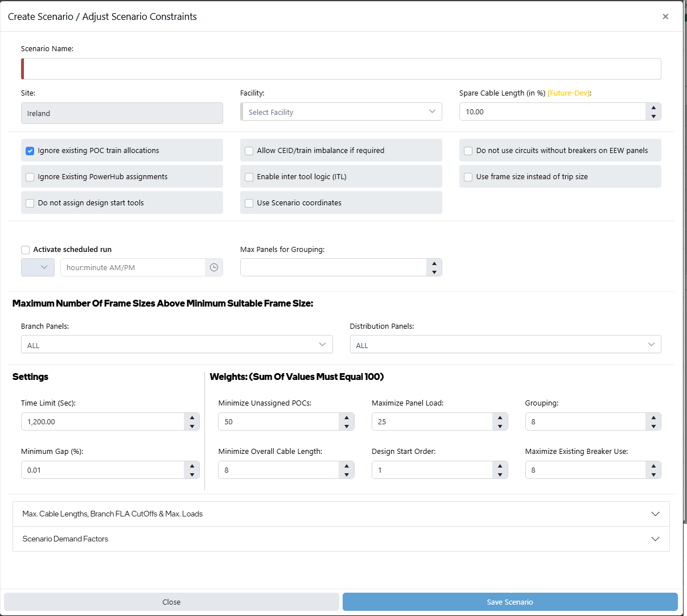Increase Spare Cable Length with up arrow

click(653, 108)
